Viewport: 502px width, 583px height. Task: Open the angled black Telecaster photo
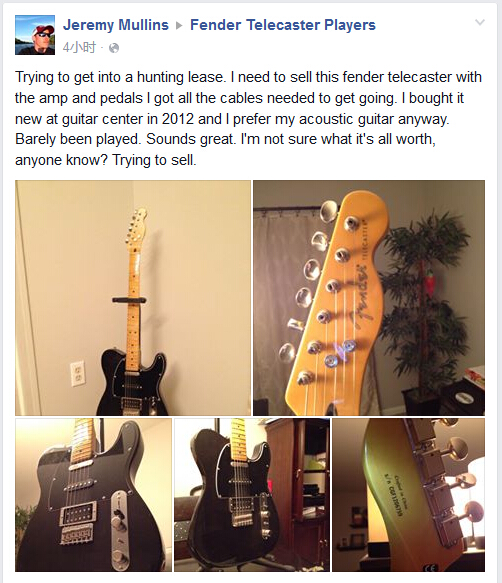(x=252, y=495)
